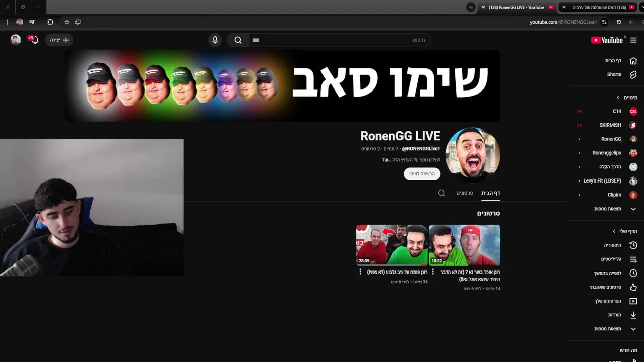Select the דף הבית channel tab
644x362 pixels.
(491, 193)
